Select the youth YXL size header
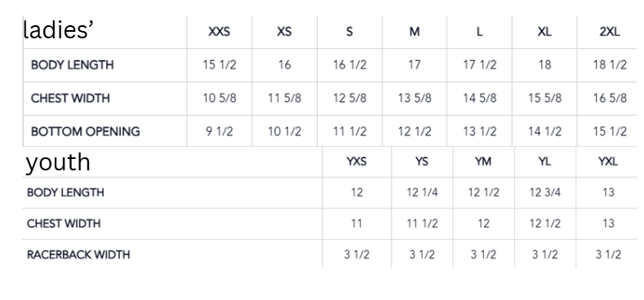 (x=608, y=161)
